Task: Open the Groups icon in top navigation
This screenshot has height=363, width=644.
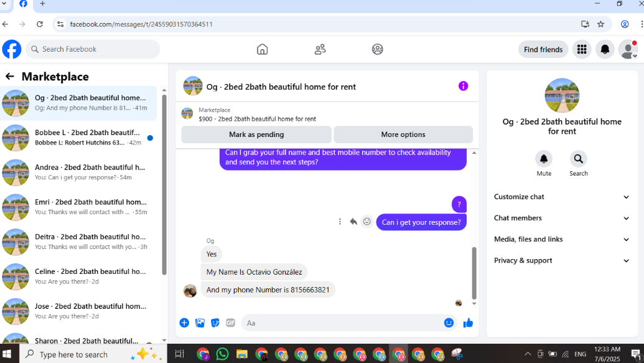Action: point(378,49)
